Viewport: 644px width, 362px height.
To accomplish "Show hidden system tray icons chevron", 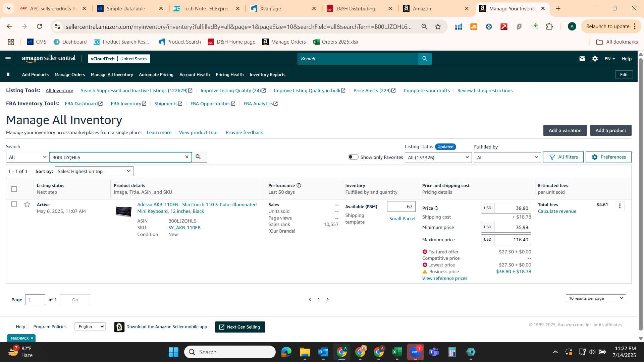I will pyautogui.click(x=555, y=352).
